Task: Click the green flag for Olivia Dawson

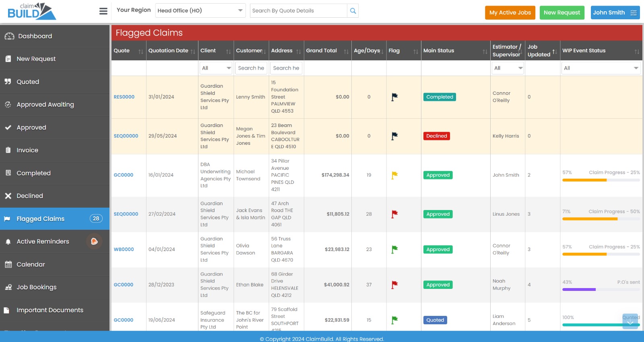Action: point(394,249)
